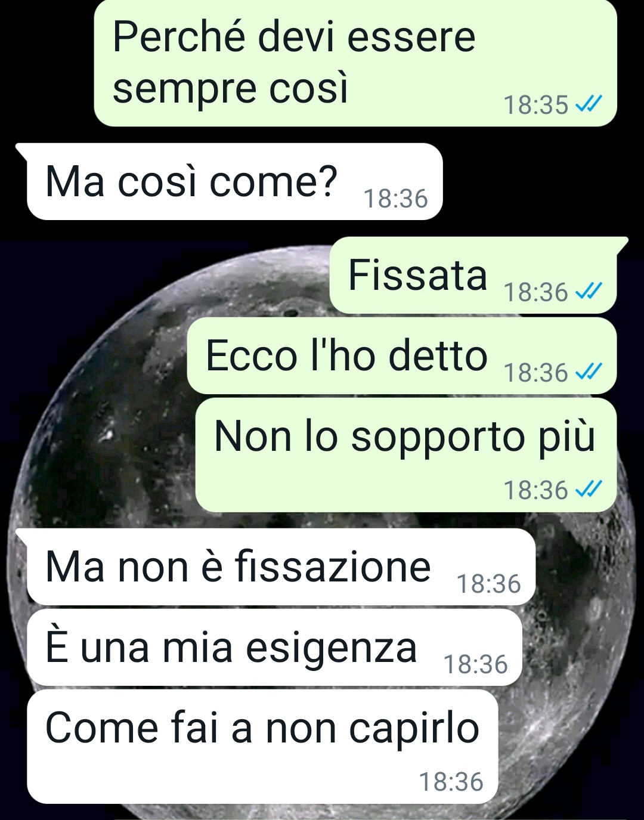Click timestamp next to 'Ma non è fissazione'

[x=489, y=584]
